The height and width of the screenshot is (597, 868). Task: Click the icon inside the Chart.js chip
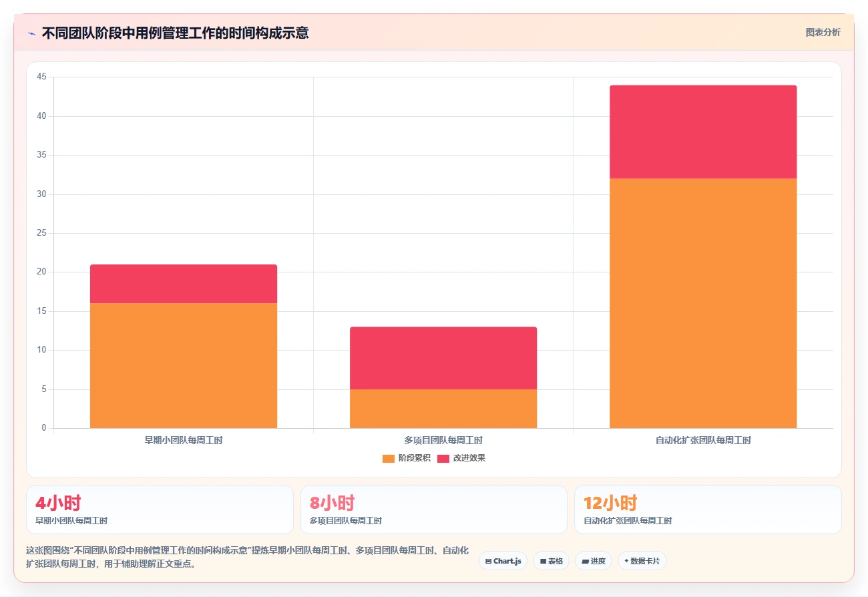tap(489, 561)
